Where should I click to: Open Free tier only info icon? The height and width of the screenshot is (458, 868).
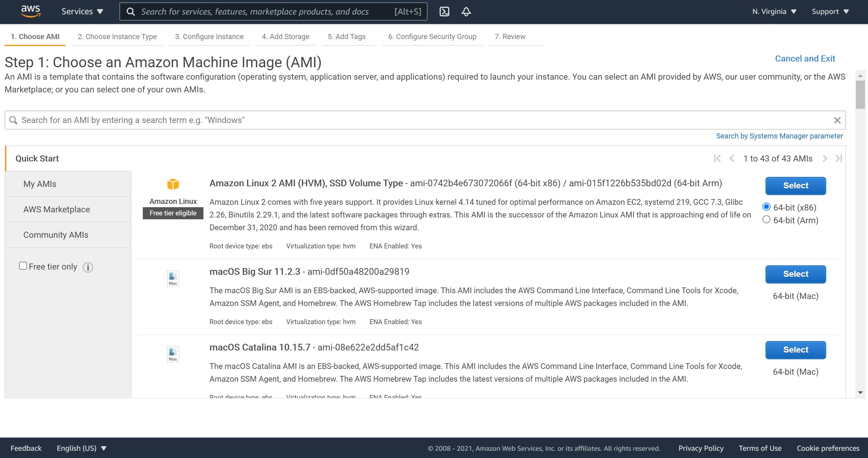click(x=88, y=267)
